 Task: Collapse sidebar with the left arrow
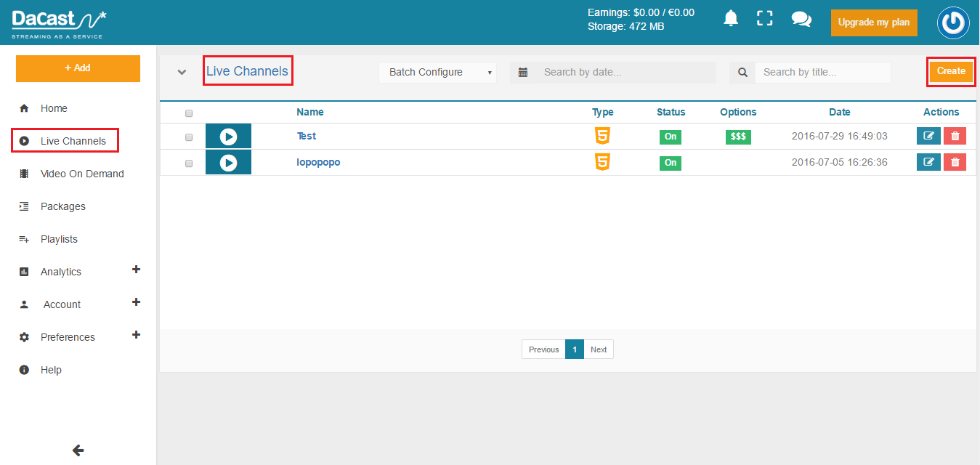click(x=78, y=450)
